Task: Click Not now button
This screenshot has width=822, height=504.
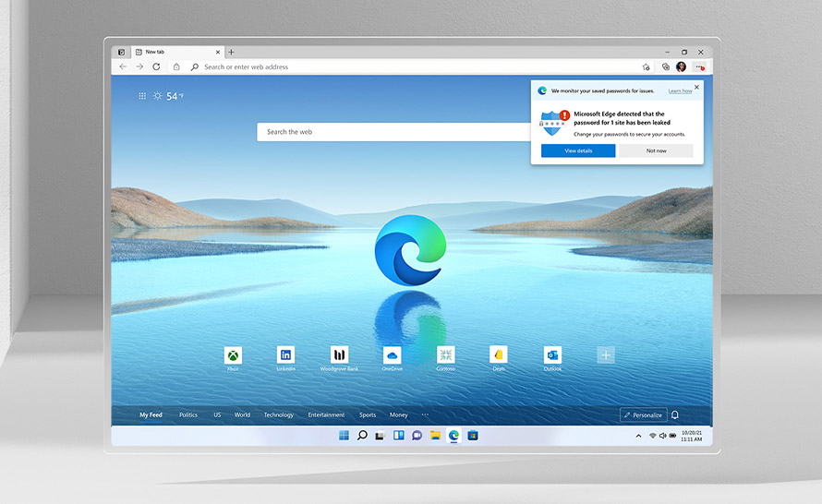Action: point(656,150)
